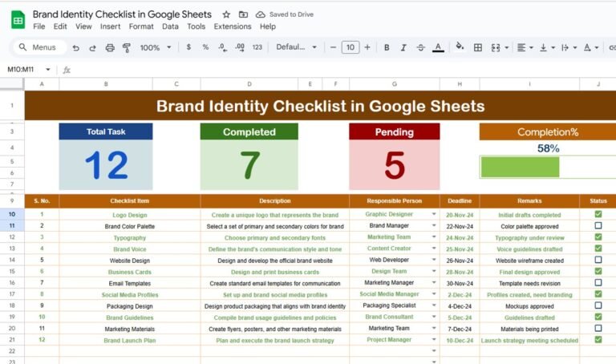Activate the paint format tool
The image size is (616, 364).
tap(127, 47)
